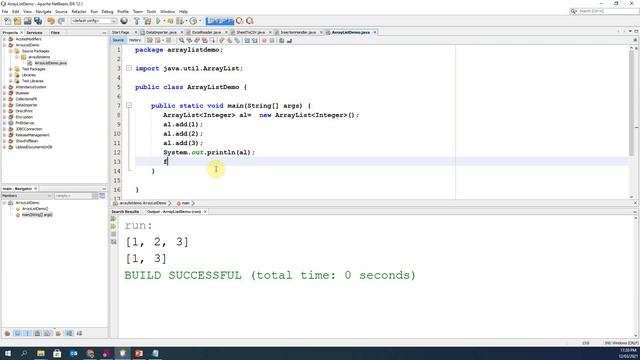Collapse the Source Packages node
Viewport: 640px width, 360px height.
11,51
